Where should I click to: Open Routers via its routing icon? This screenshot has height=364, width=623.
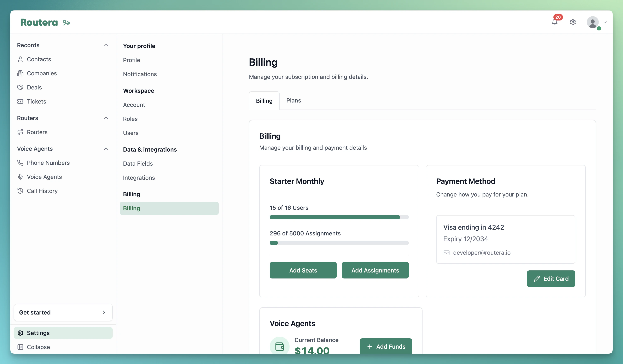[x=20, y=132]
